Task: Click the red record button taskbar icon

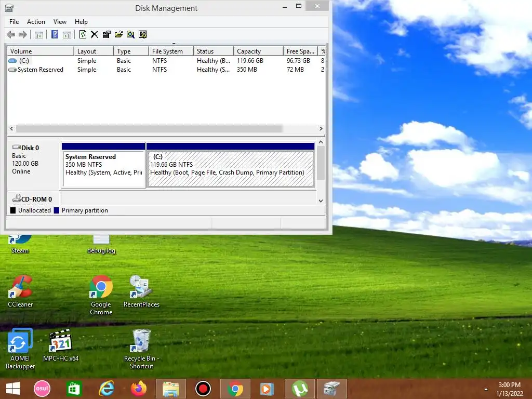Action: [x=203, y=389]
